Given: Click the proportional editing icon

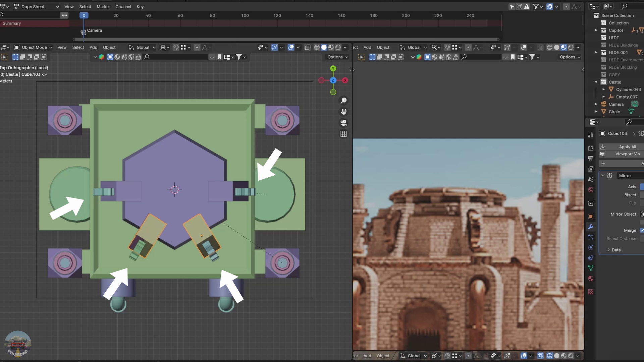Looking at the screenshot, I should (196, 47).
